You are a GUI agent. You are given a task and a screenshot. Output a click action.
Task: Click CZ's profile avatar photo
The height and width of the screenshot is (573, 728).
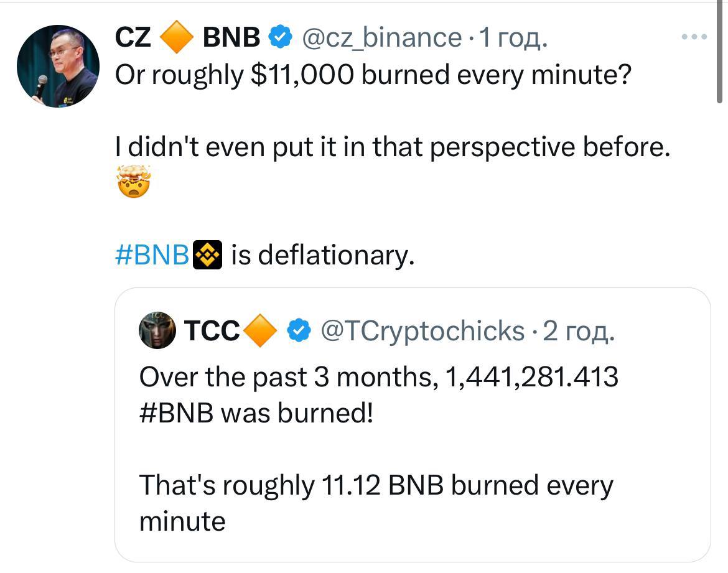(x=58, y=66)
